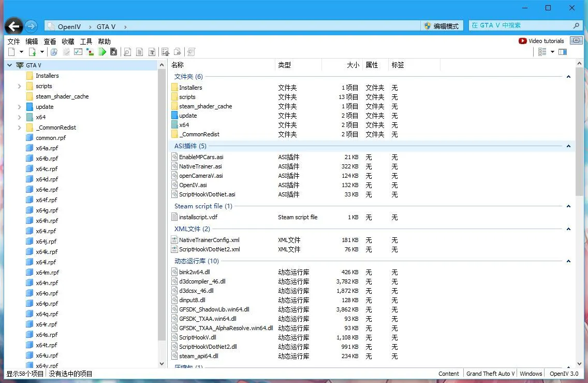Collapse the GTA V tree root
The width and height of the screenshot is (588, 383).
coord(10,65)
